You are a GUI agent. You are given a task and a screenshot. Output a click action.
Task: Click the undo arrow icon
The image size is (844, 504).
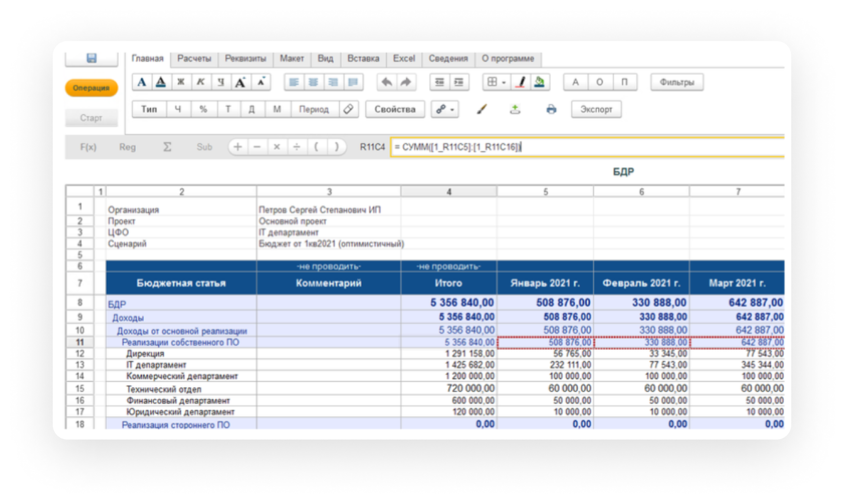(x=386, y=82)
